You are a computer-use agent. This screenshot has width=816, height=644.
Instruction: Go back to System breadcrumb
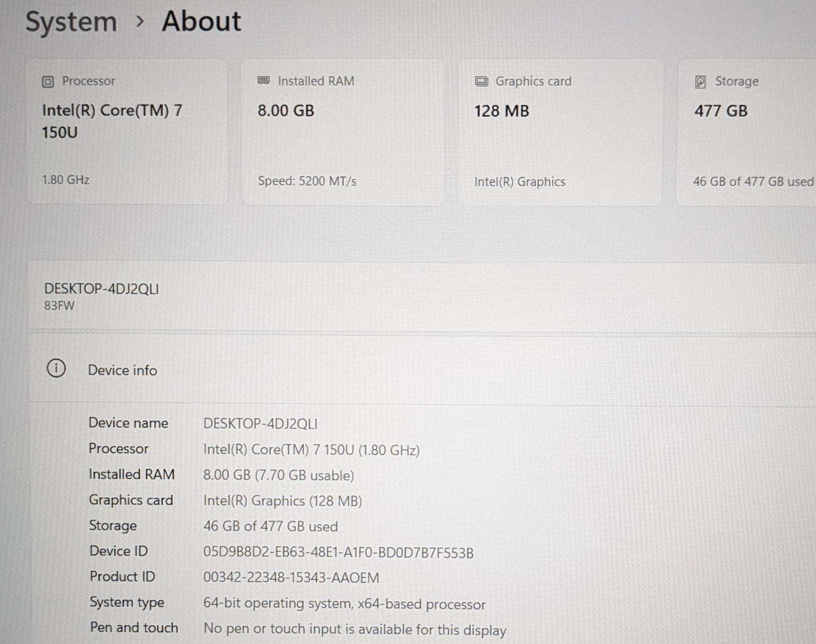(x=71, y=23)
